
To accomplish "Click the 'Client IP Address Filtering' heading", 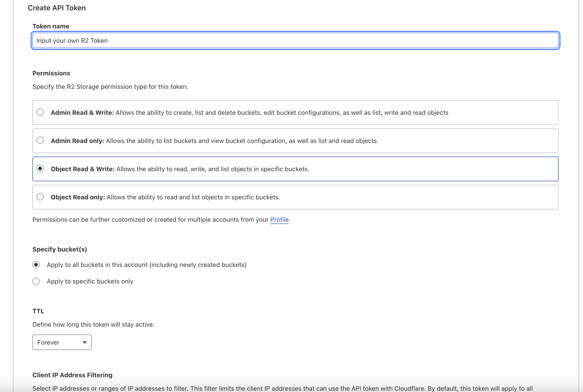I will click(72, 375).
